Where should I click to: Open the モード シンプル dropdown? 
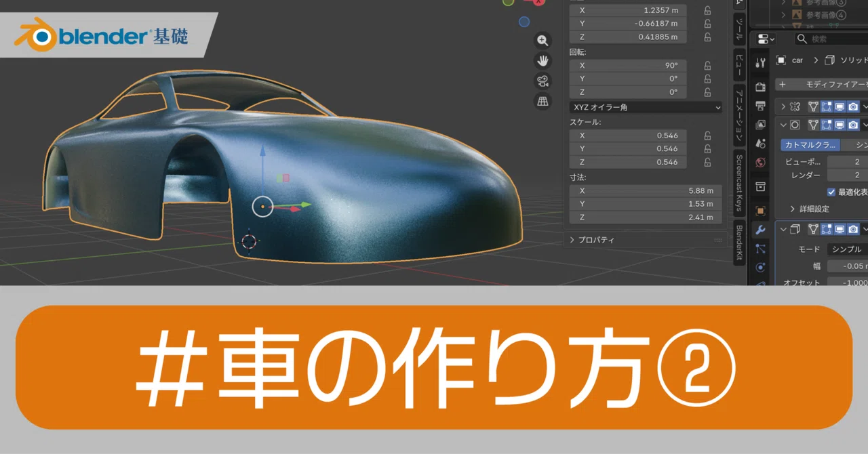click(848, 249)
